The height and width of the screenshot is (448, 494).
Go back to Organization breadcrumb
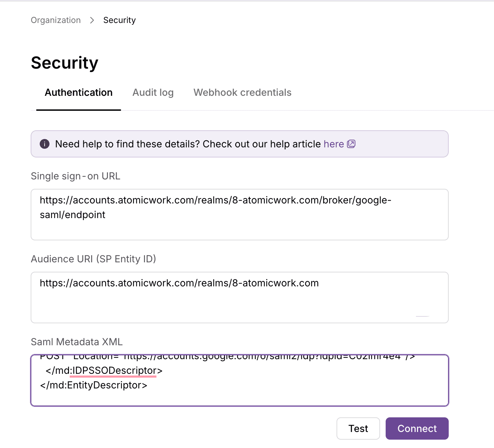tap(56, 20)
